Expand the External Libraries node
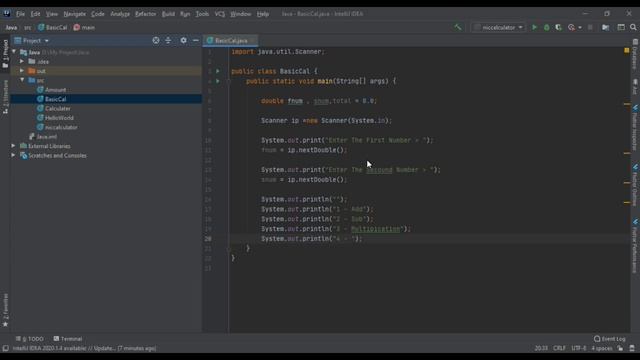Screen dimensions: 640x360 (13, 146)
